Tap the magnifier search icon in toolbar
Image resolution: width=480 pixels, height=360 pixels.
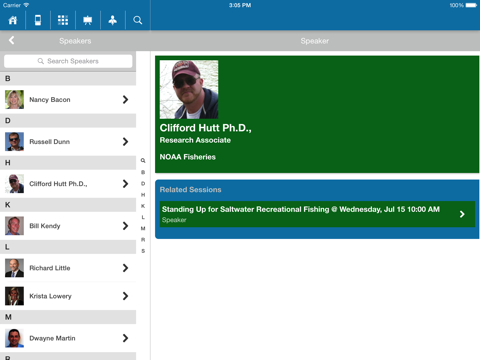tap(138, 20)
